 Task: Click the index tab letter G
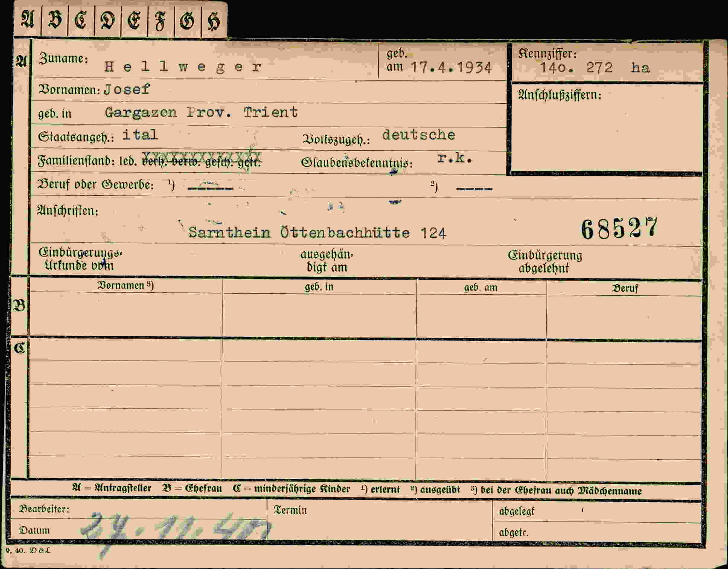pos(187,21)
